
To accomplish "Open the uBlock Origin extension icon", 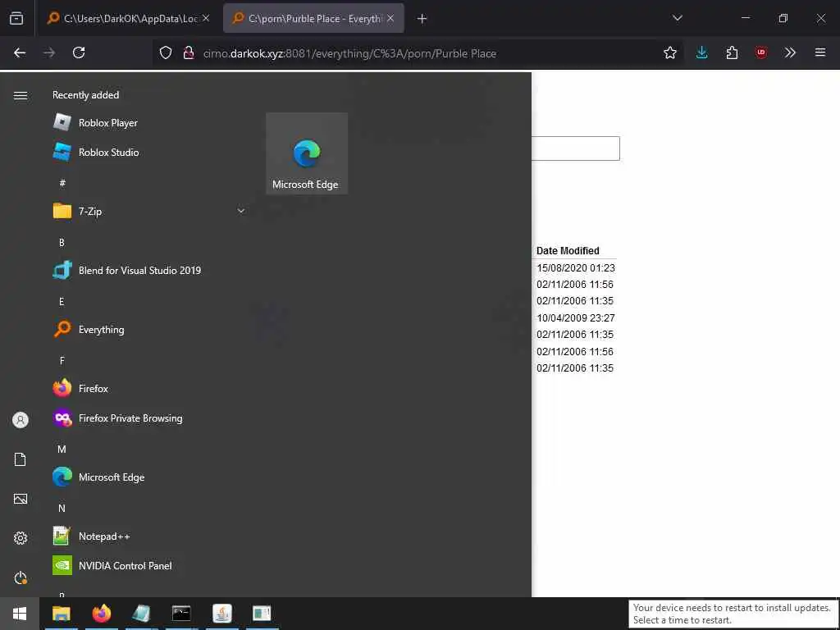I will click(x=761, y=52).
